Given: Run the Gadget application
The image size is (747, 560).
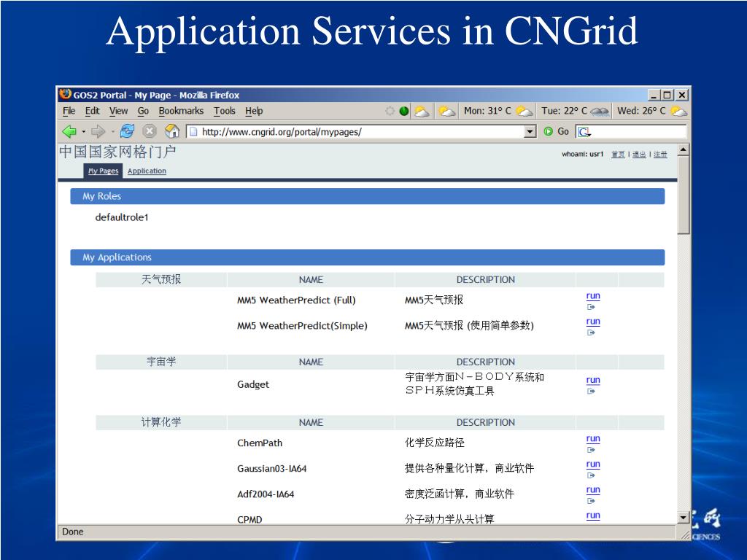Looking at the screenshot, I should 593,380.
